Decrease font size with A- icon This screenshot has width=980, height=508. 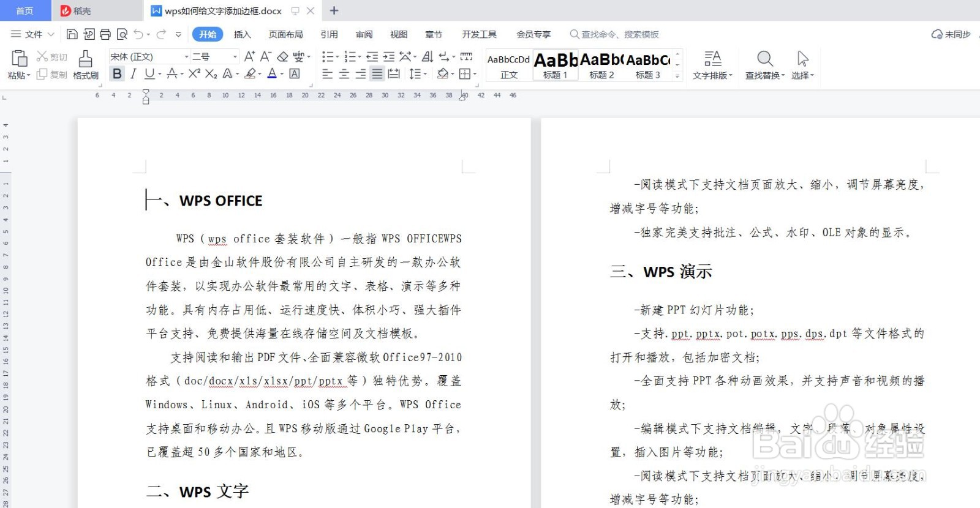point(266,56)
